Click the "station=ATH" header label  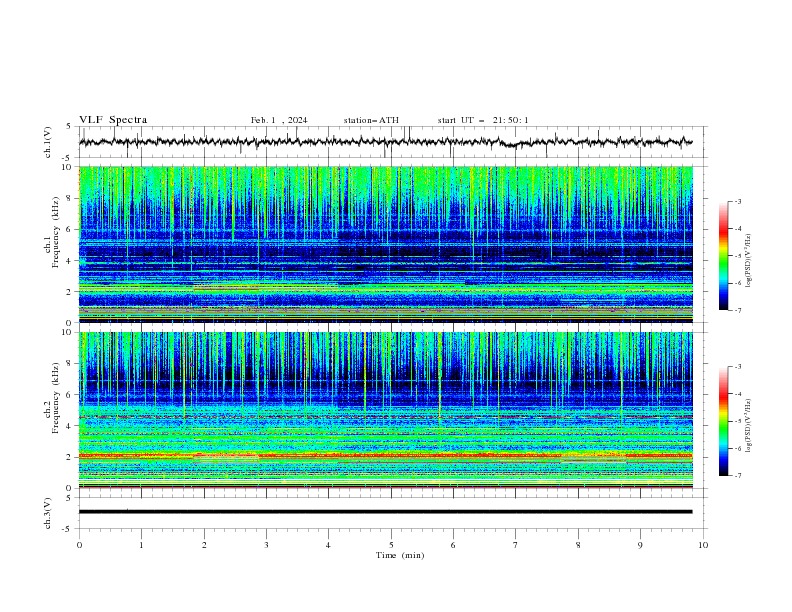[x=371, y=120]
